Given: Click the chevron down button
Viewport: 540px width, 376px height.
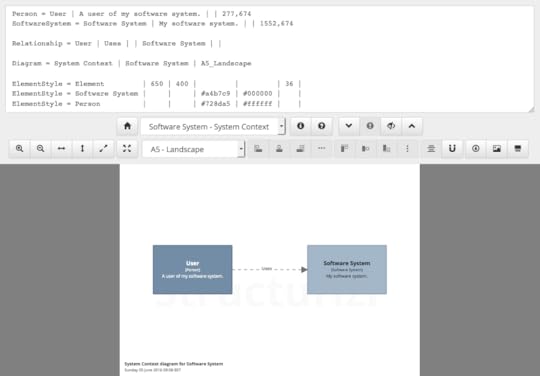Looking at the screenshot, I should pyautogui.click(x=349, y=126).
